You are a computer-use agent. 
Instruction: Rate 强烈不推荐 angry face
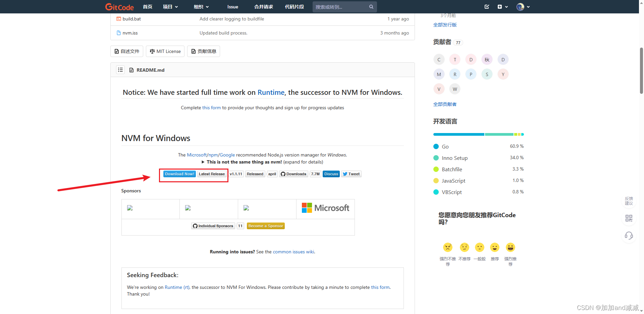click(447, 247)
